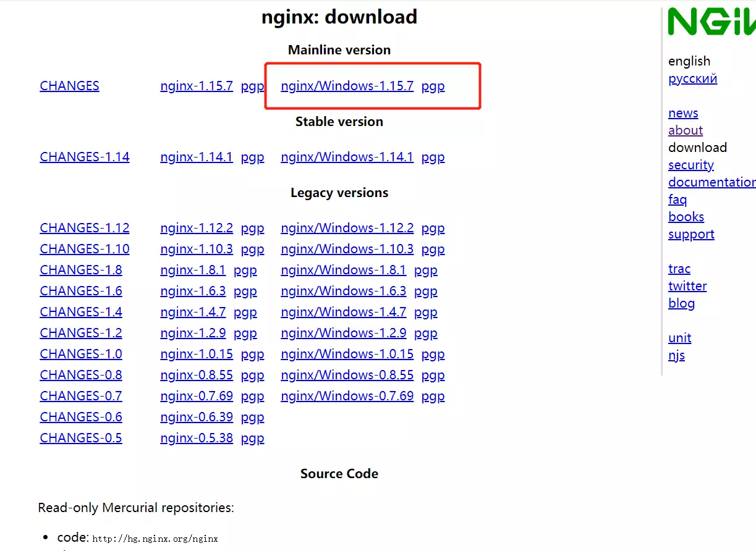Open the CHANGES log for the mainline version
The width and height of the screenshot is (756, 551).
click(69, 86)
